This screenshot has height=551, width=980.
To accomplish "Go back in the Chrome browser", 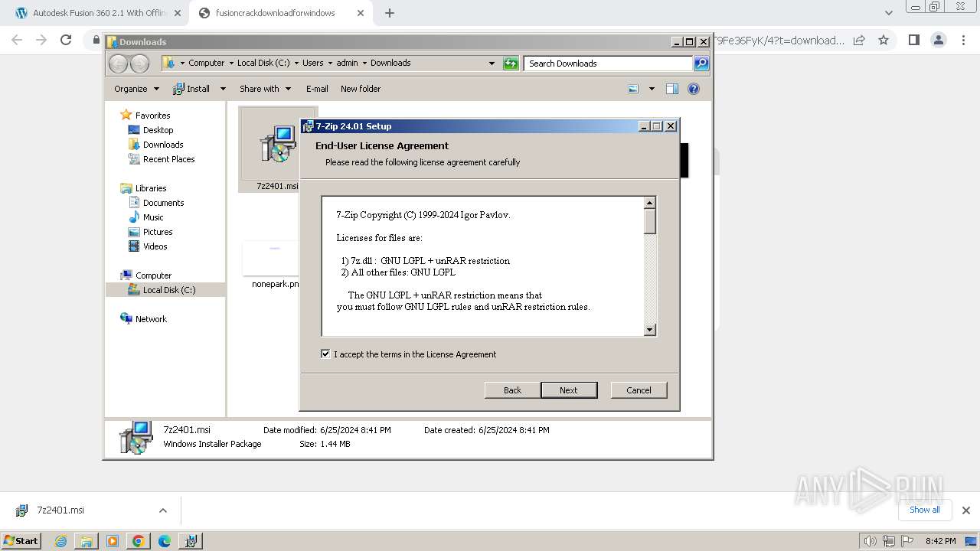I will [17, 40].
